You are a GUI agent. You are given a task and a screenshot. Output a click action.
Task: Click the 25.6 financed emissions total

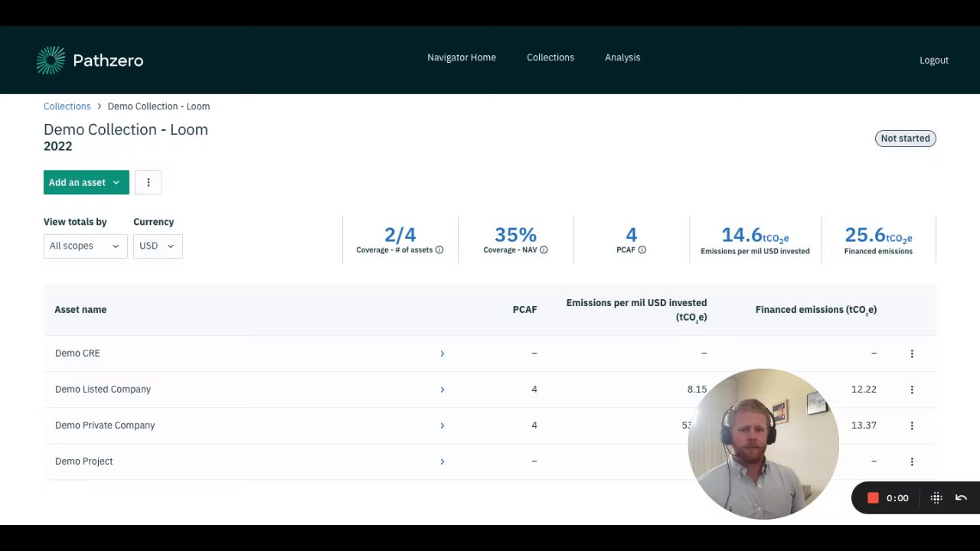point(878,236)
